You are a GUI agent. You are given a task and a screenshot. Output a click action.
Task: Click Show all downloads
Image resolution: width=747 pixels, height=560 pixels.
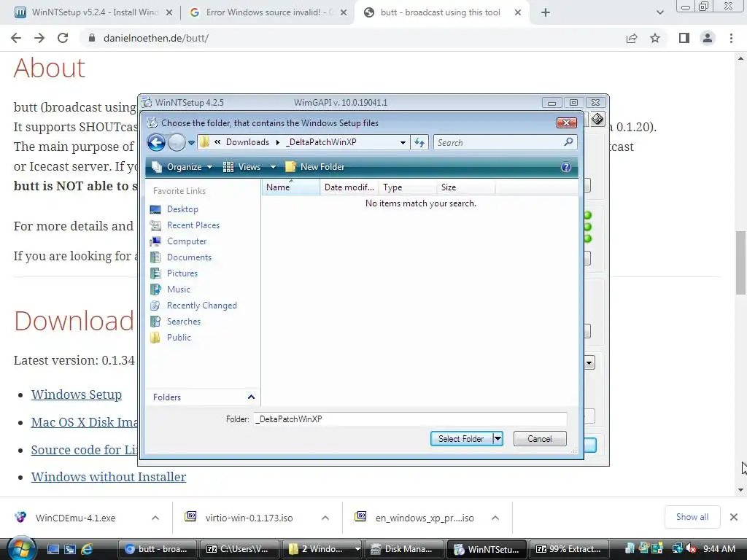click(x=692, y=517)
